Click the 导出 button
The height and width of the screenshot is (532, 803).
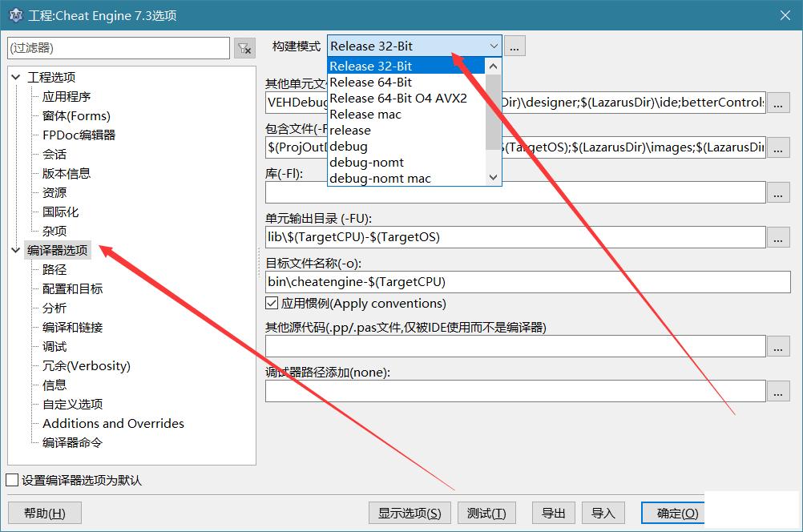554,513
